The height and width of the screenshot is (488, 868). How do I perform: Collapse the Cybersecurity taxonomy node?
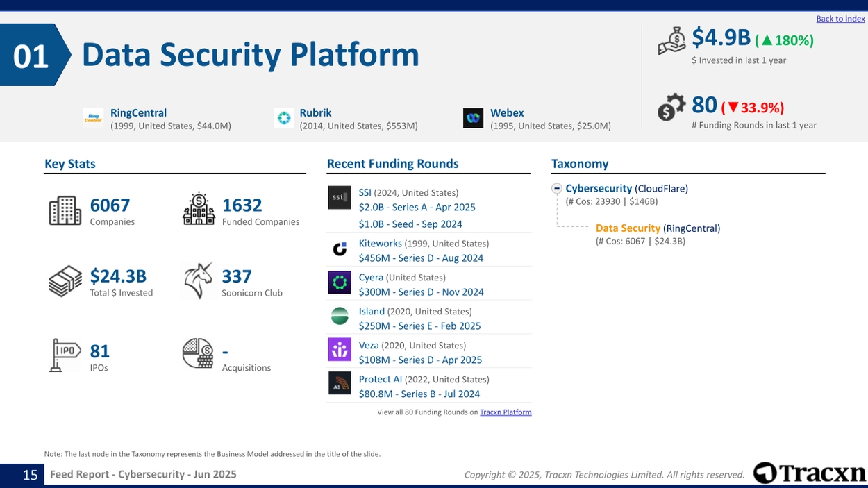coord(557,189)
